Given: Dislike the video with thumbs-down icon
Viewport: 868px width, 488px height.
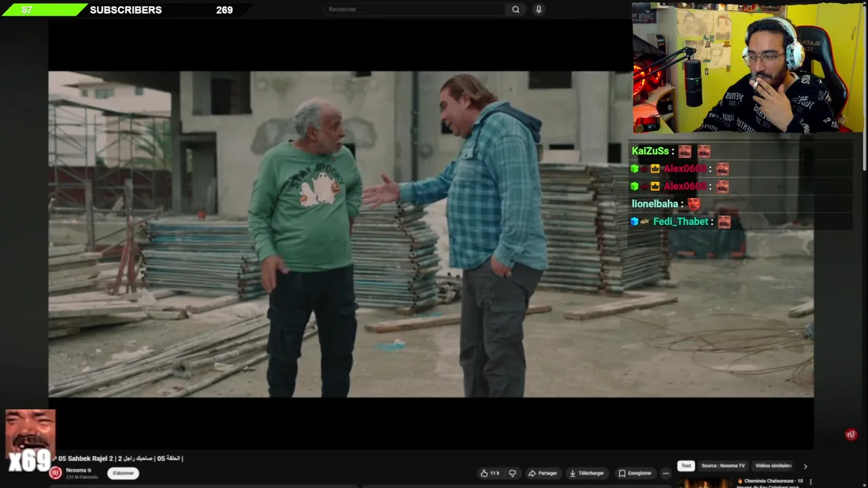Looking at the screenshot, I should [513, 473].
